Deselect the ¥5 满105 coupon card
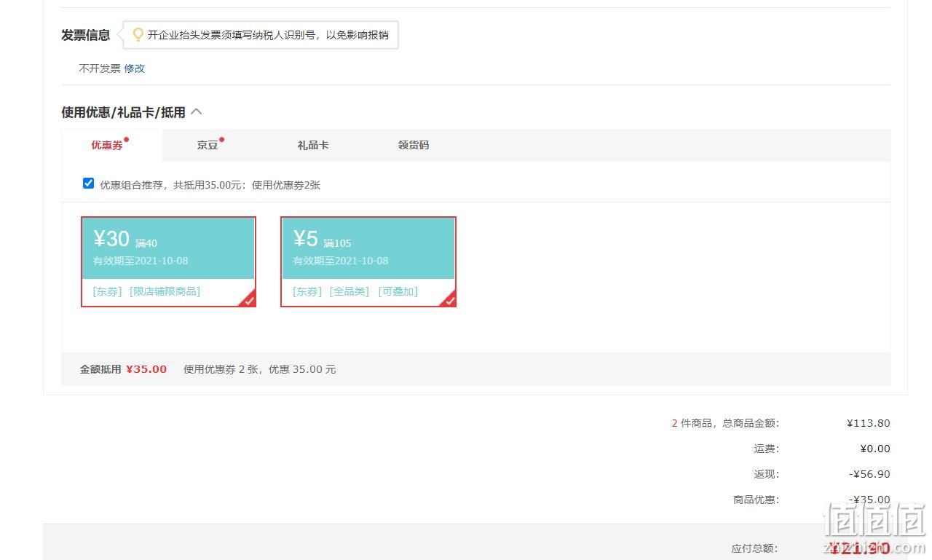The height and width of the screenshot is (560, 932). (368, 261)
